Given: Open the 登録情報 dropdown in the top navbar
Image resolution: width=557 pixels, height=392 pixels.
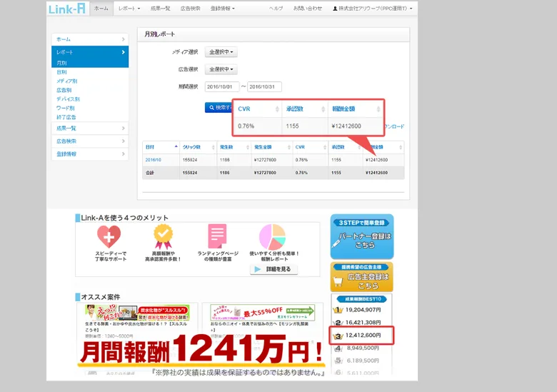Looking at the screenshot, I should (x=222, y=9).
